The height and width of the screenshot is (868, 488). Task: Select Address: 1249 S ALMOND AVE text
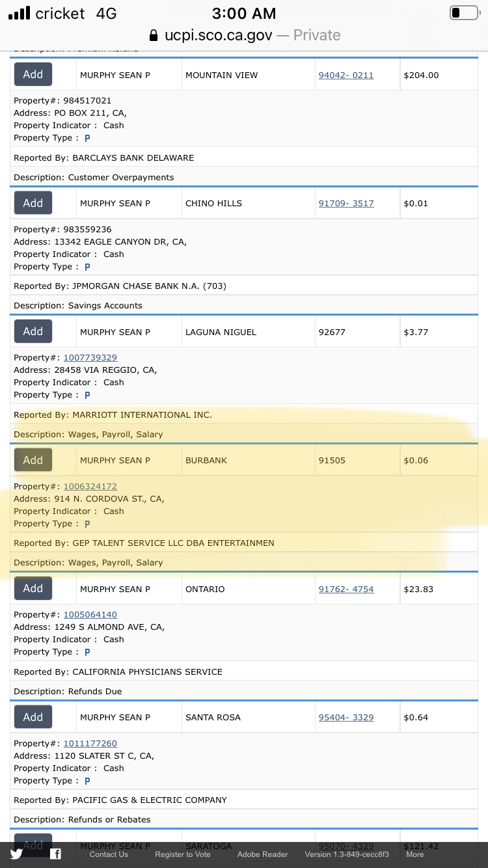click(x=89, y=627)
